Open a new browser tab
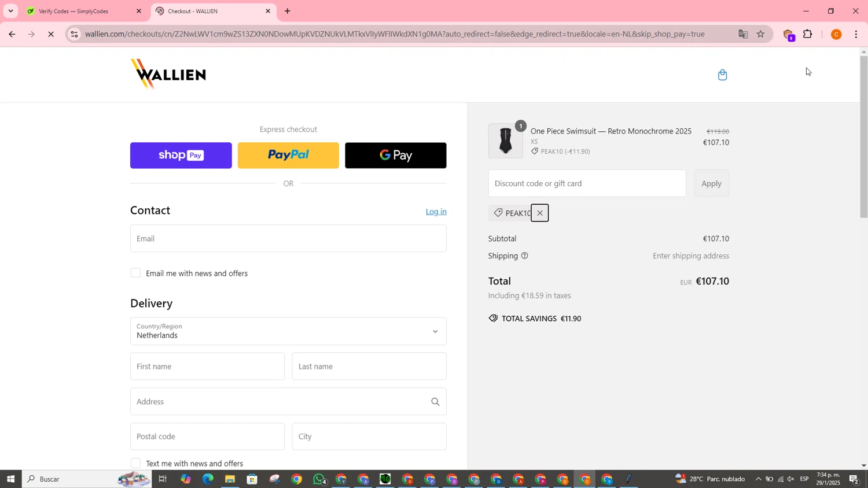The width and height of the screenshot is (868, 488). [288, 11]
